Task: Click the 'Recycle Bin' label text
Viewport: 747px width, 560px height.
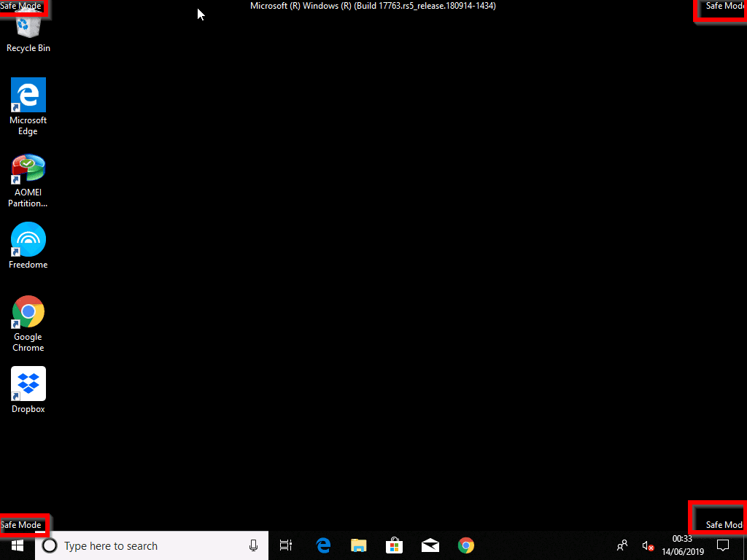Action: click(28, 48)
